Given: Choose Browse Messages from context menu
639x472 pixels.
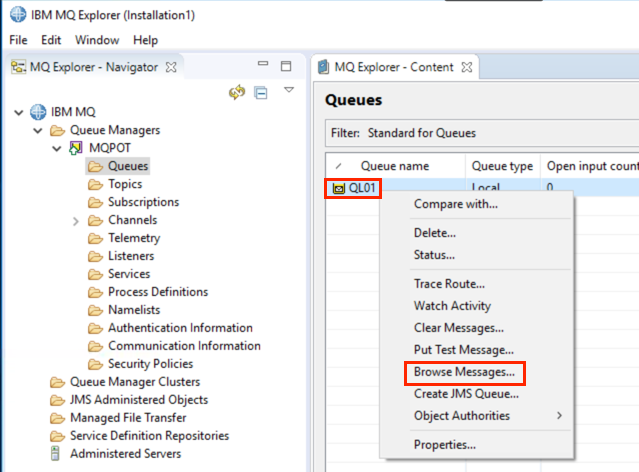Looking at the screenshot, I should tap(464, 372).
